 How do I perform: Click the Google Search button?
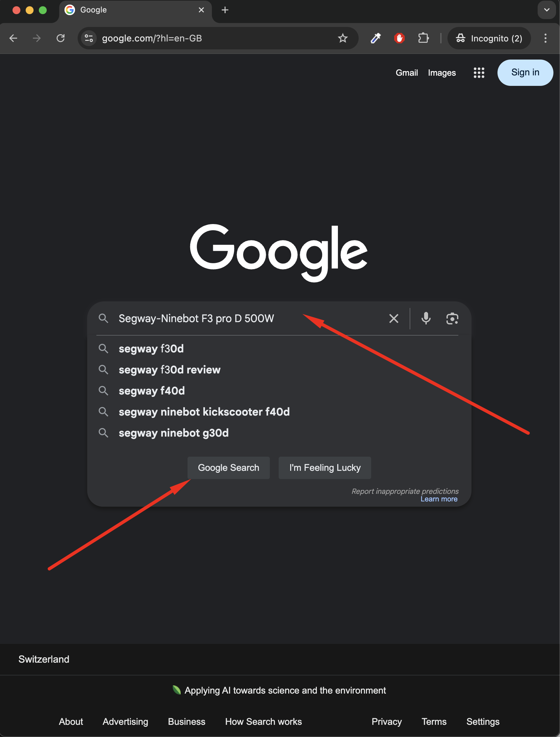coord(228,468)
